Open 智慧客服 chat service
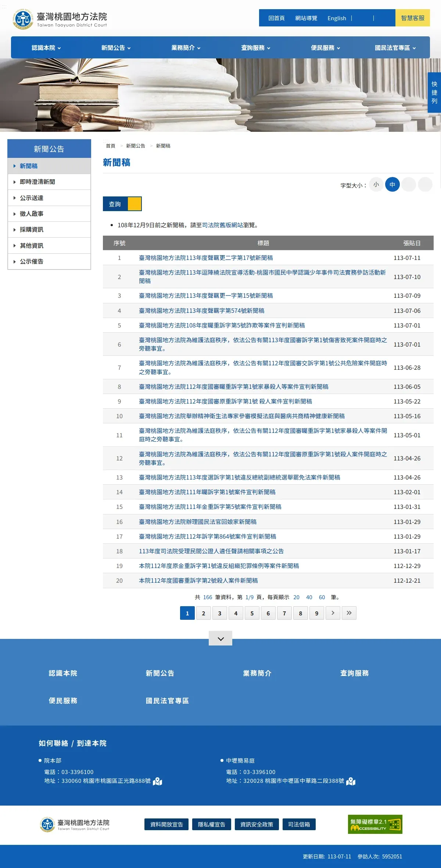Viewport: 441px width, 868px height. (413, 18)
